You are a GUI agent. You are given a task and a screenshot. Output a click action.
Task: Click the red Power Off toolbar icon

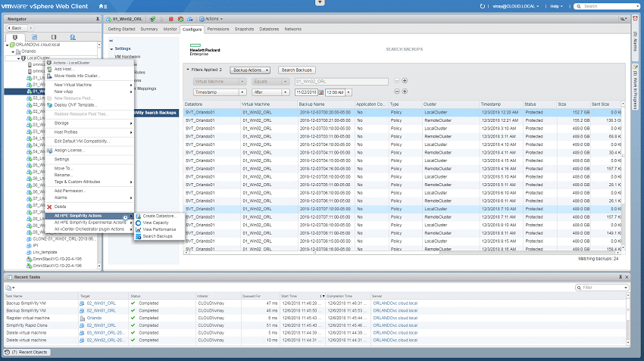point(171,19)
